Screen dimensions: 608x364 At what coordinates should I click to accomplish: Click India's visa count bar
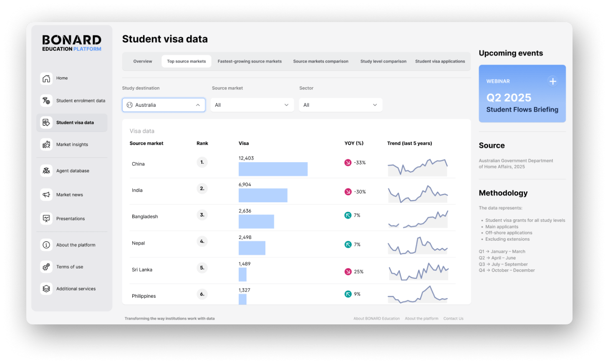tap(263, 195)
